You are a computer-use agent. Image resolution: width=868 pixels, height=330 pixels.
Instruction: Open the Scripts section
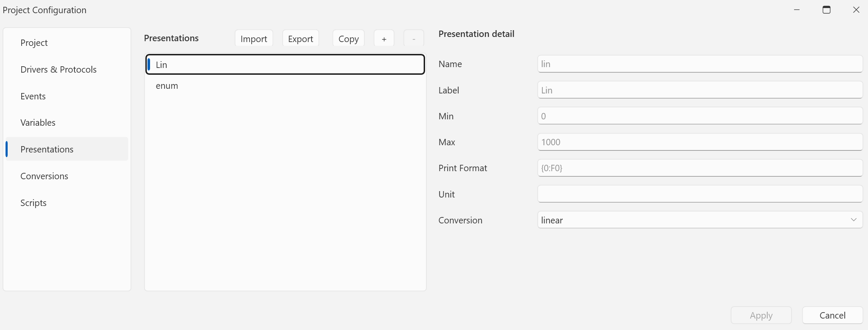(66, 203)
